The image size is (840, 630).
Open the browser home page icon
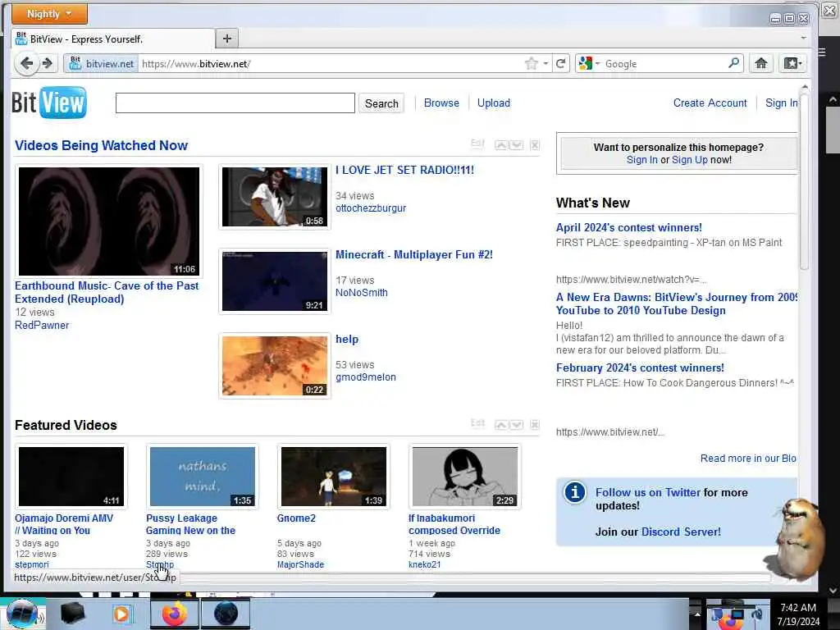pos(760,63)
